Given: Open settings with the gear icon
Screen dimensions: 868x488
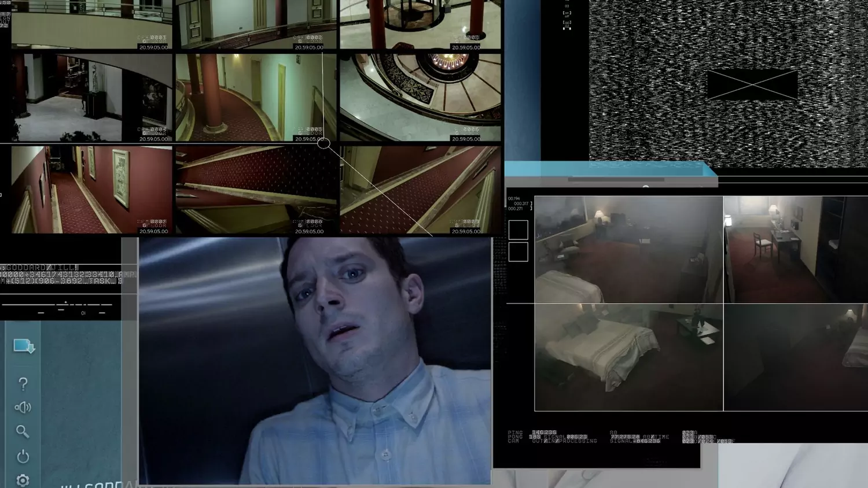Looking at the screenshot, I should [23, 480].
